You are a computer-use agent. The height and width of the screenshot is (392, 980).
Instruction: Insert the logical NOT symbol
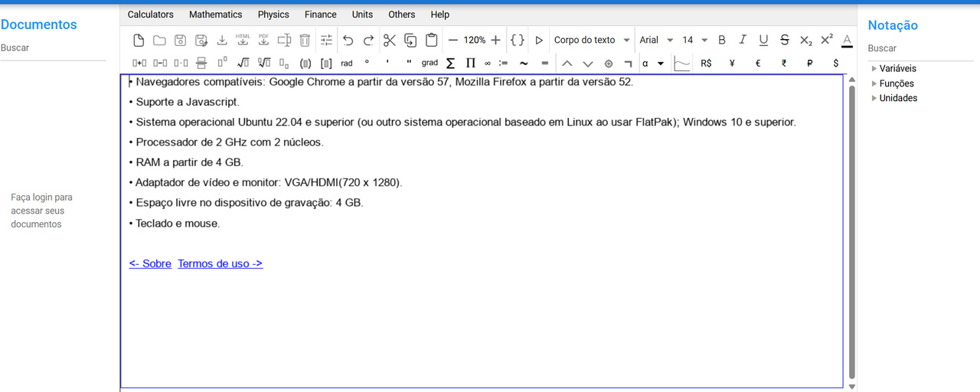pos(628,64)
